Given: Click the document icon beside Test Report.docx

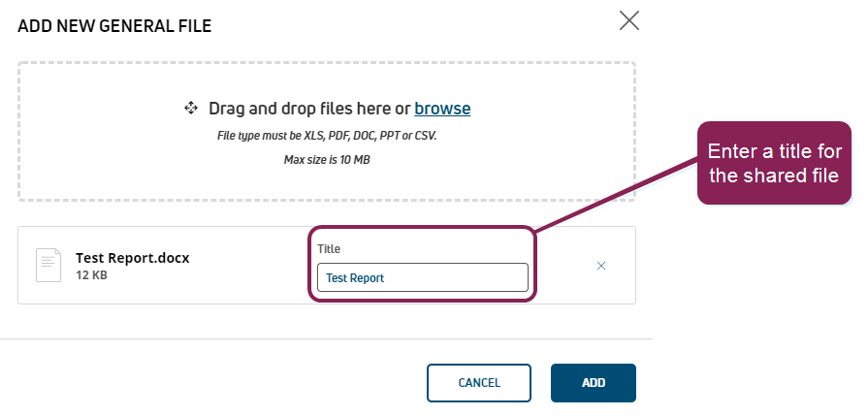Looking at the screenshot, I should point(48,266).
